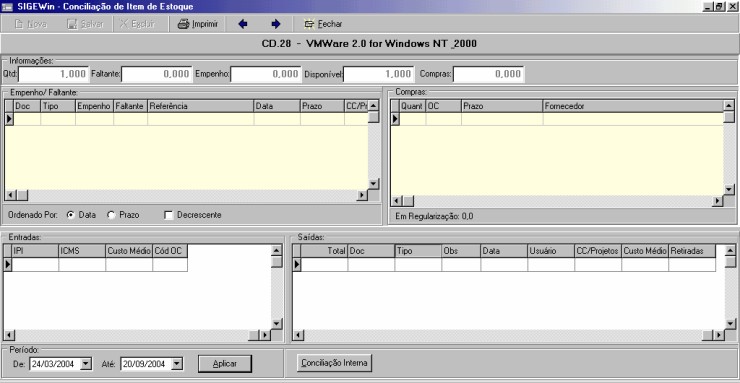Click Data column header in Saídas
This screenshot has height=383, width=740.
[504, 251]
